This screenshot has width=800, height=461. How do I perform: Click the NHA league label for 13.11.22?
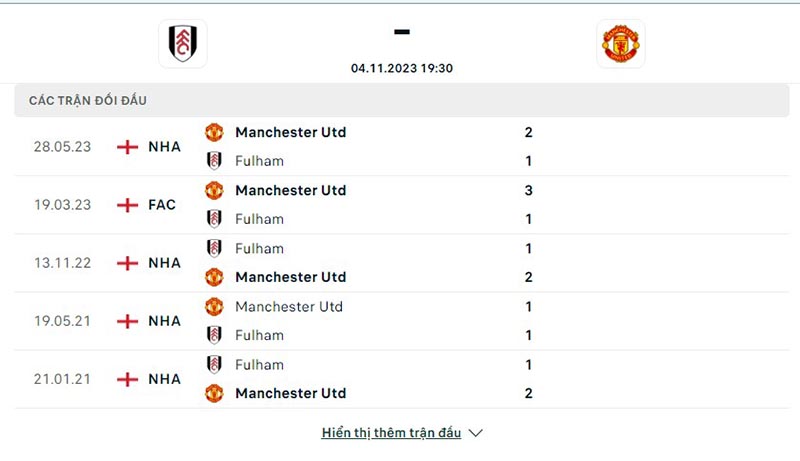[164, 263]
